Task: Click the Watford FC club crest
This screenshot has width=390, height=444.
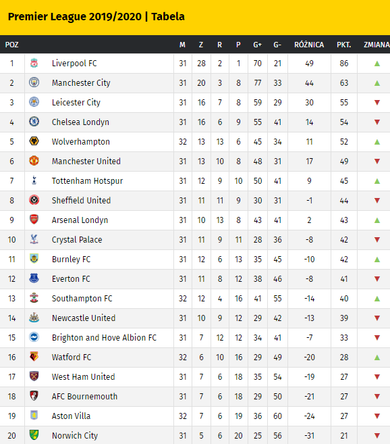Action: pyautogui.click(x=34, y=357)
